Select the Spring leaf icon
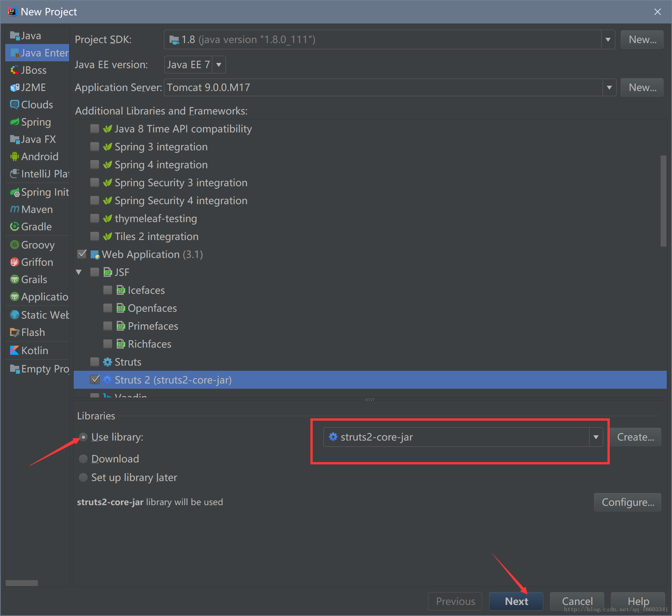Image resolution: width=672 pixels, height=616 pixels. 15,122
